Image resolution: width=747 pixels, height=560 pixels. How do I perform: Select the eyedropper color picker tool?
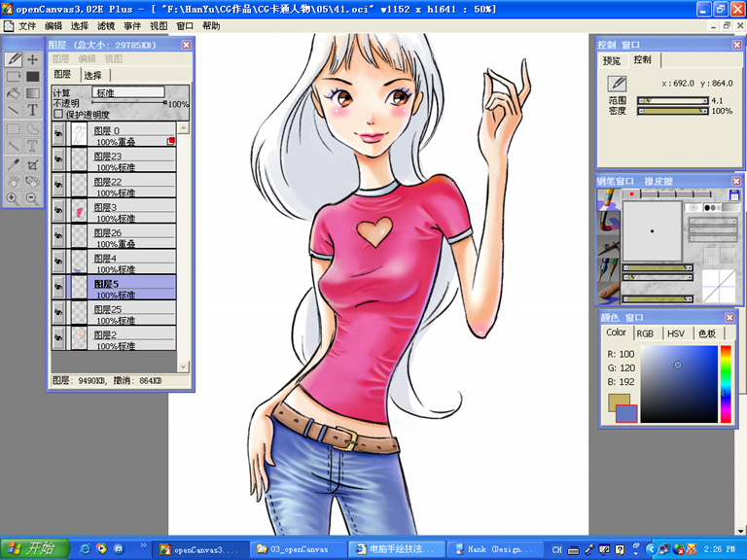[x=14, y=164]
